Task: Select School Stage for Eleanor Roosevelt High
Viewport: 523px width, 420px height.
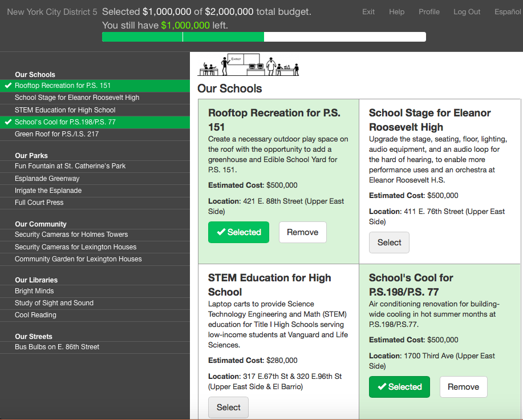Action: 389,243
